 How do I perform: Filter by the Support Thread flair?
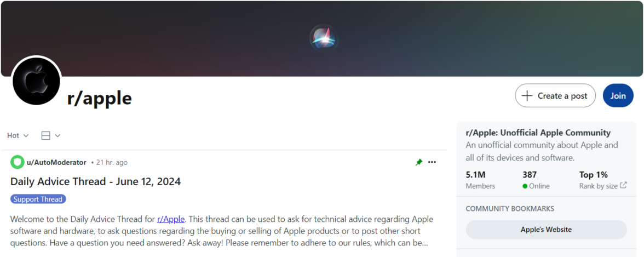pyautogui.click(x=38, y=199)
